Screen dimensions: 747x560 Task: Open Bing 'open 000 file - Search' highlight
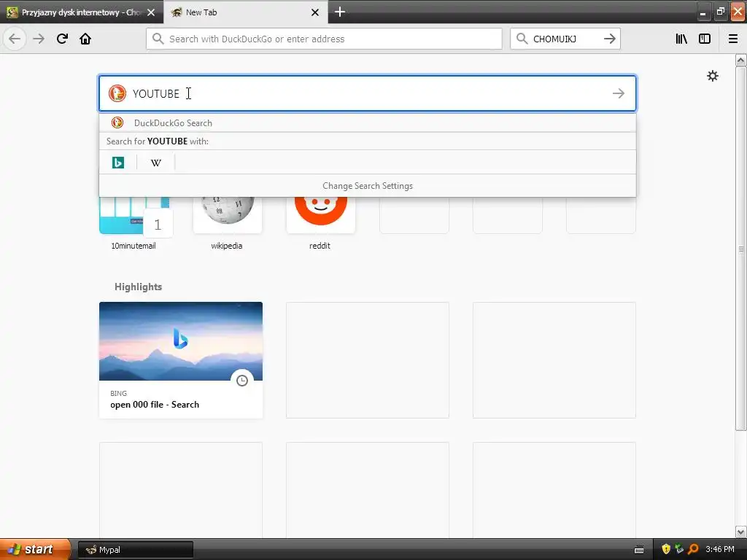pos(181,360)
